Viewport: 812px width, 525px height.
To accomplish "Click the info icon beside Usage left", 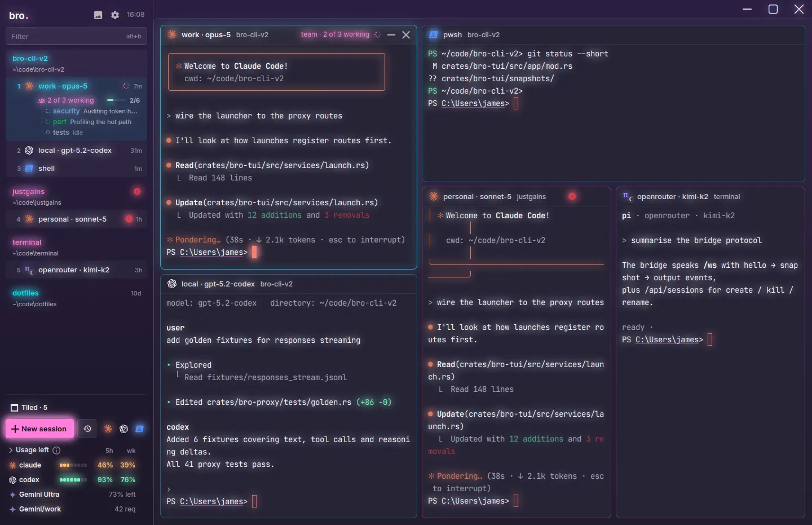I will click(x=56, y=451).
